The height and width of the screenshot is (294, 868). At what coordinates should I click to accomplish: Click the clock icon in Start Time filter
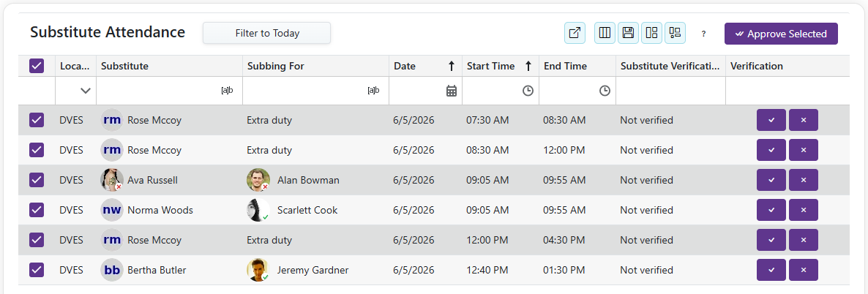pyautogui.click(x=528, y=91)
